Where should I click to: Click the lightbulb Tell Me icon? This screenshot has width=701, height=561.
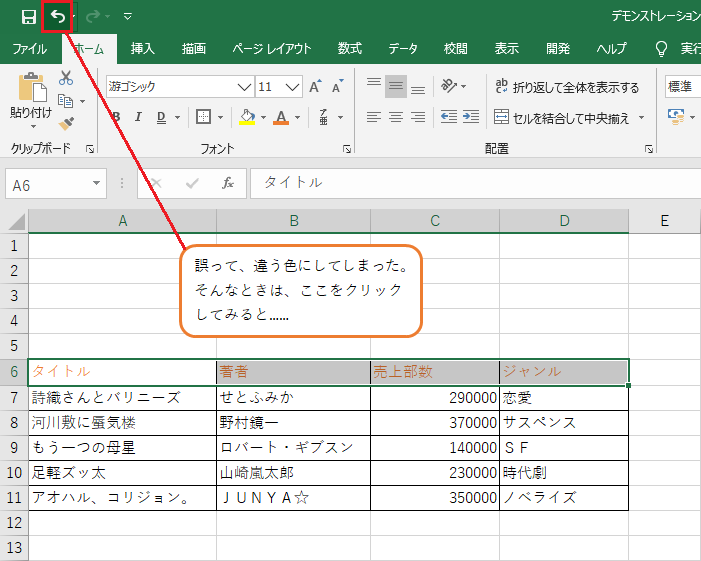[661, 48]
